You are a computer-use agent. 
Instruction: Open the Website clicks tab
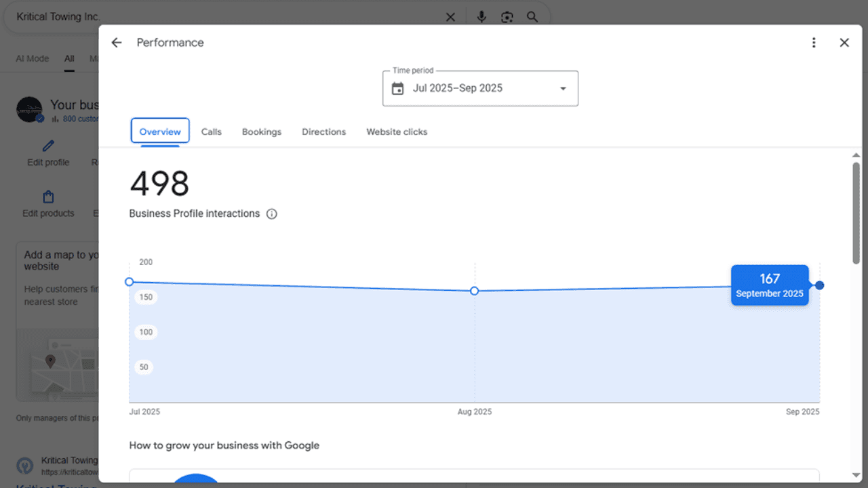coord(397,131)
